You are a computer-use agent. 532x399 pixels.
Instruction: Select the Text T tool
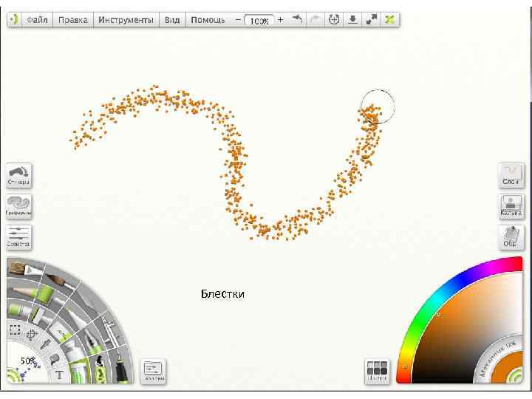59,375
